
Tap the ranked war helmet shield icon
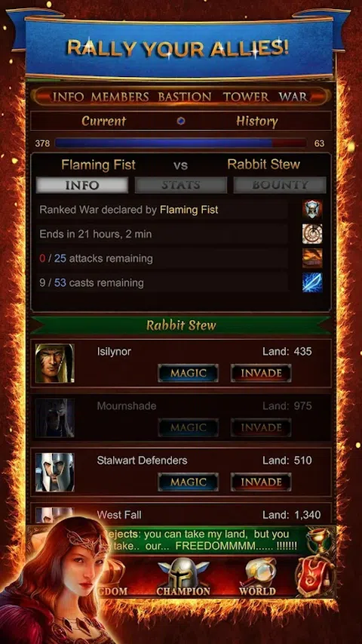[x=312, y=210]
